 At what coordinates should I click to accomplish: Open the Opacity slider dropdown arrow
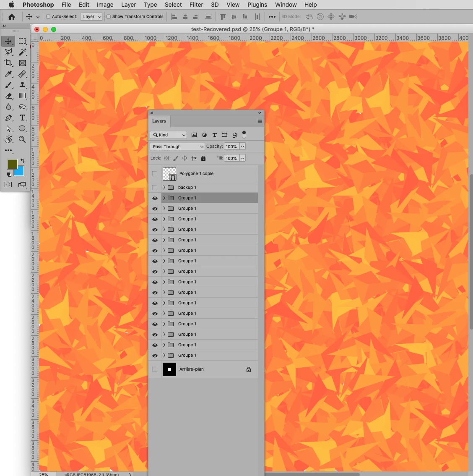pos(242,146)
